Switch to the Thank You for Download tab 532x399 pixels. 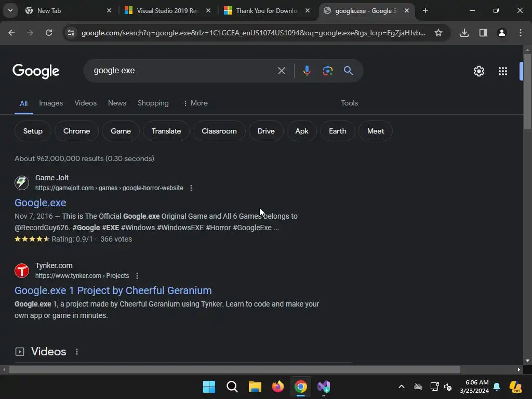click(267, 10)
